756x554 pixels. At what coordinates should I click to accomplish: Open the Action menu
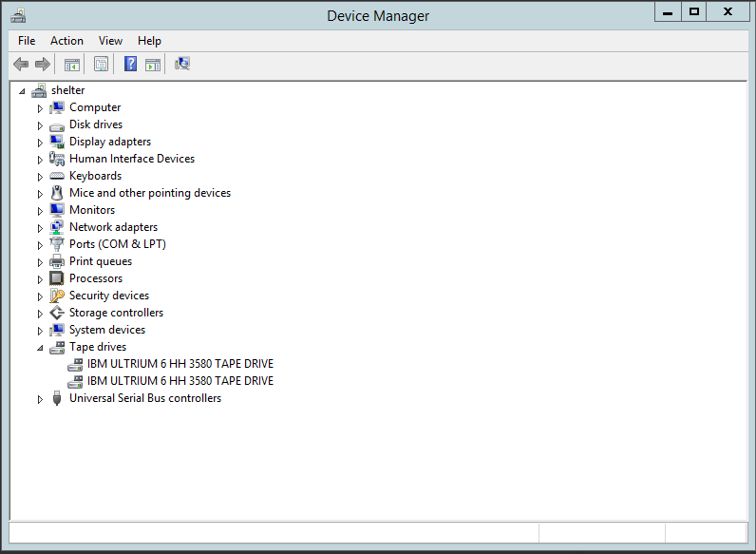coord(66,41)
